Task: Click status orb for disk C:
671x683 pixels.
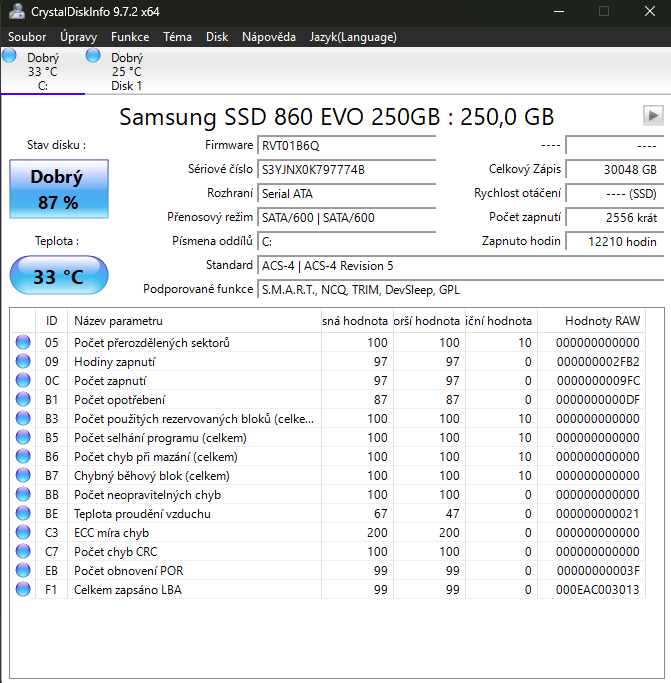Action: pos(10,55)
